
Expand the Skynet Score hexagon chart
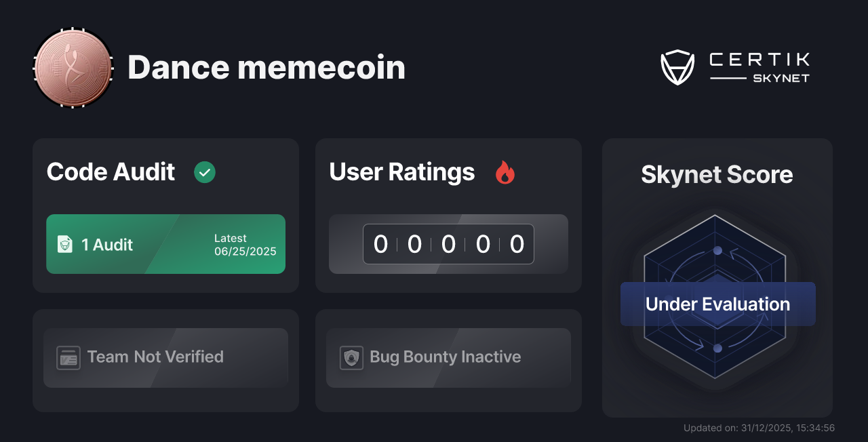pyautogui.click(x=716, y=303)
